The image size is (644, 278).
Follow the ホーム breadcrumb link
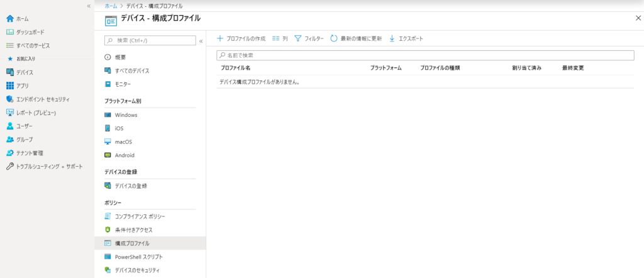pyautogui.click(x=111, y=6)
